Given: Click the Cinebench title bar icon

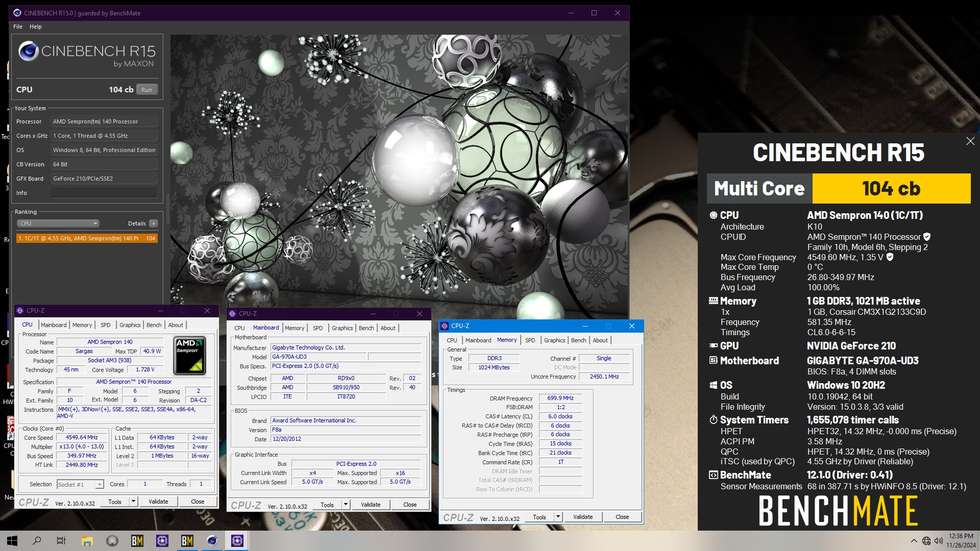Looking at the screenshot, I should pos(17,13).
